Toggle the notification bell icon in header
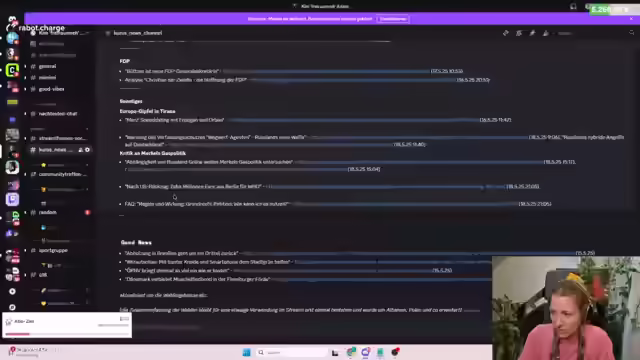The height and width of the screenshot is (360, 640). (519, 33)
